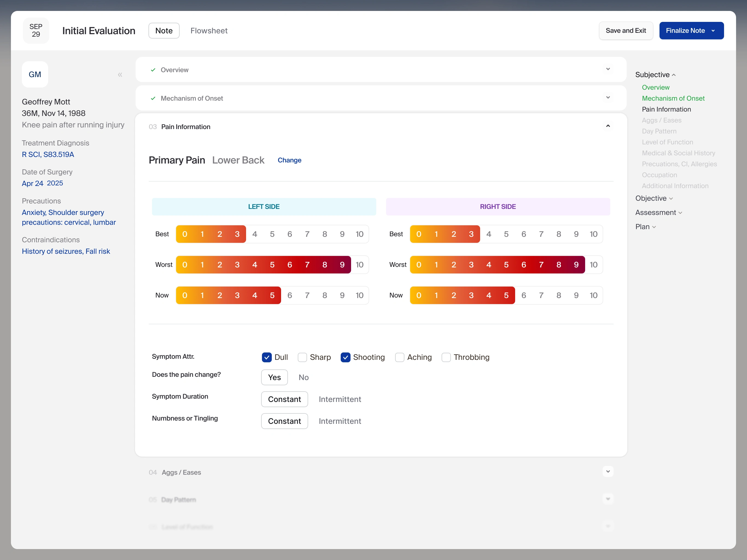Click the SEP 29 date badge

pos(36,30)
